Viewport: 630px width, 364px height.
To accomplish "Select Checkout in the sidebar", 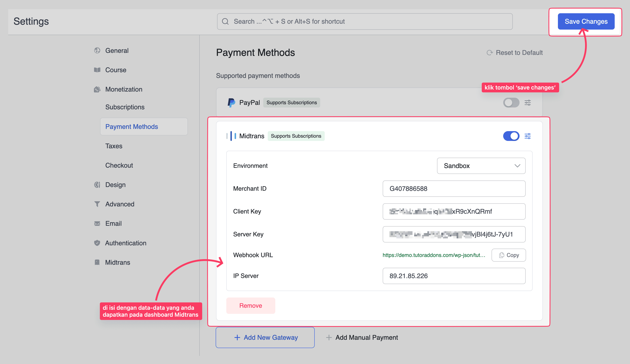I will (x=119, y=165).
